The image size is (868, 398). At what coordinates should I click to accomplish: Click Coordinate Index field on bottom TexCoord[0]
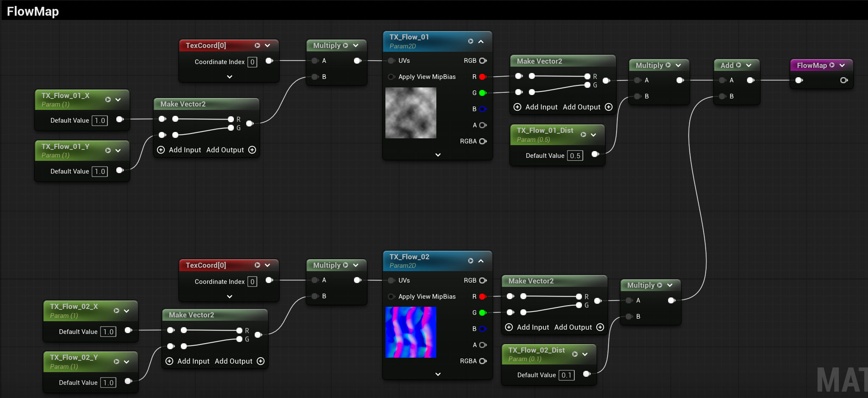tap(252, 282)
